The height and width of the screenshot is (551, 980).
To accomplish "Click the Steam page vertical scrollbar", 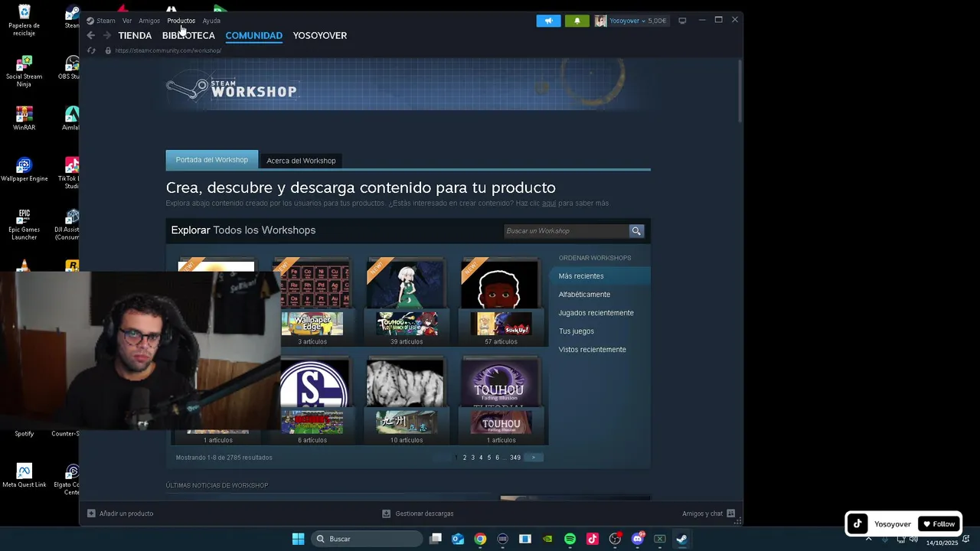I will [740, 90].
